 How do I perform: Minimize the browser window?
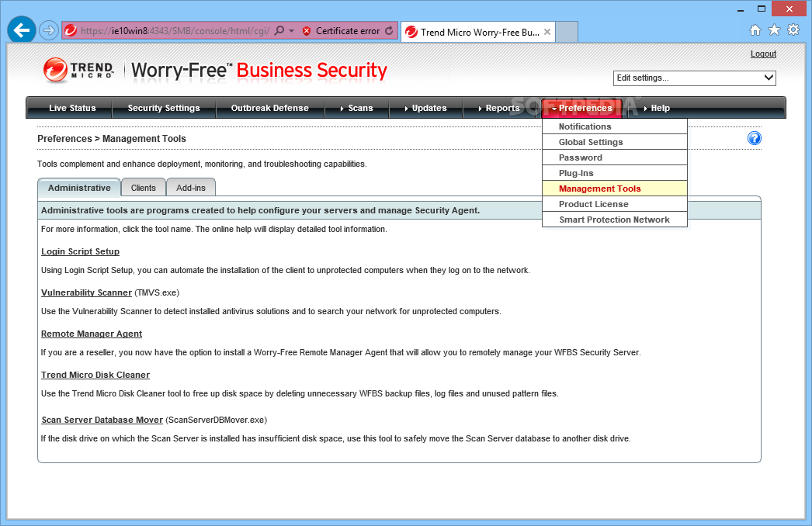tap(741, 9)
